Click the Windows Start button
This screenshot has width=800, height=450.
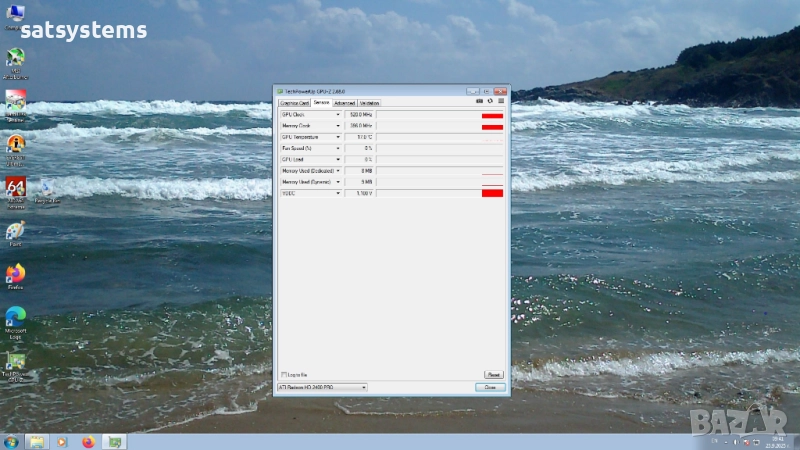point(10,441)
